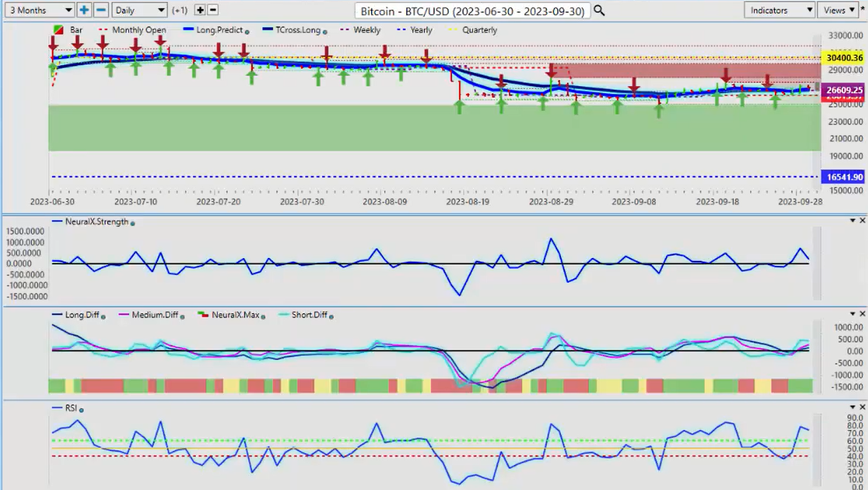The width and height of the screenshot is (868, 490).
Task: Click the 2023-07-30 date axis label
Action: click(302, 201)
